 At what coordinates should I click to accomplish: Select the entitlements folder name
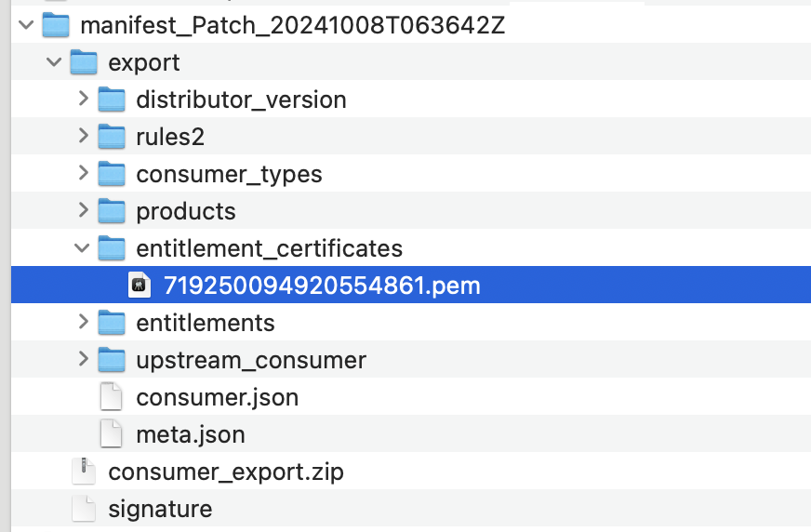click(205, 323)
